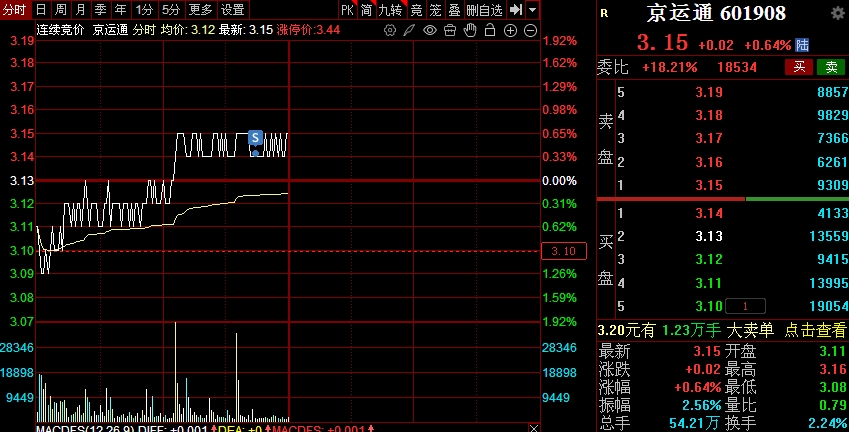849x432 pixels.
Task: Select sell 3 price 3.17
Action: pos(709,139)
